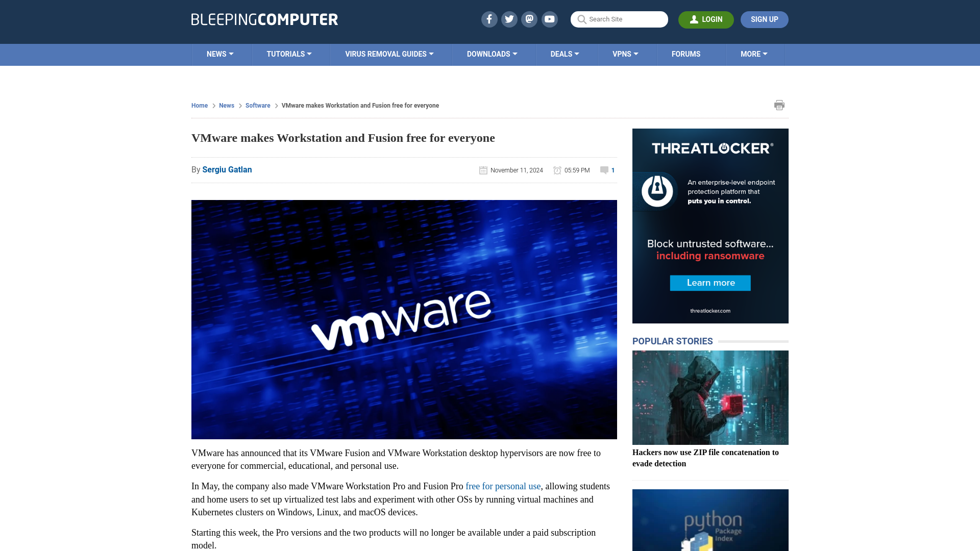Open the Facebook social icon link
The width and height of the screenshot is (980, 551).
(489, 19)
